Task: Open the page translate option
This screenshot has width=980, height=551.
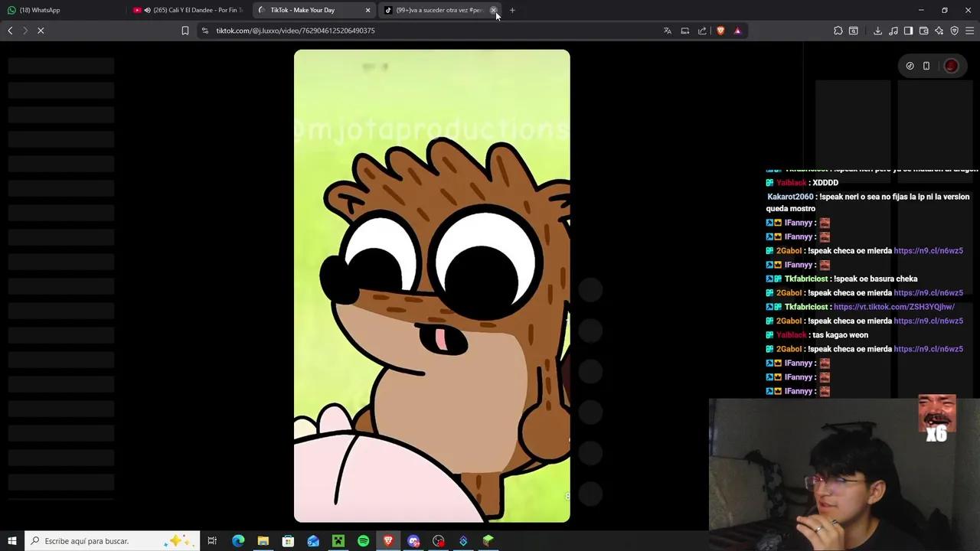Action: click(x=667, y=31)
